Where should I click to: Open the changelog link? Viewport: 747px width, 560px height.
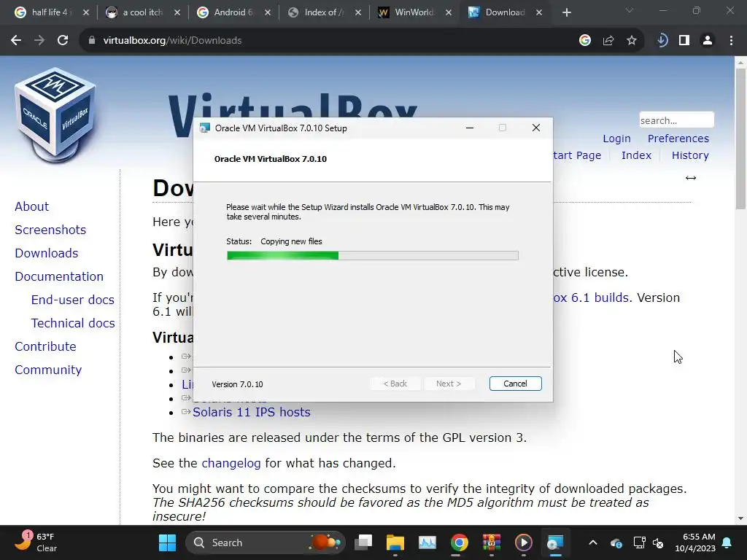click(x=231, y=463)
